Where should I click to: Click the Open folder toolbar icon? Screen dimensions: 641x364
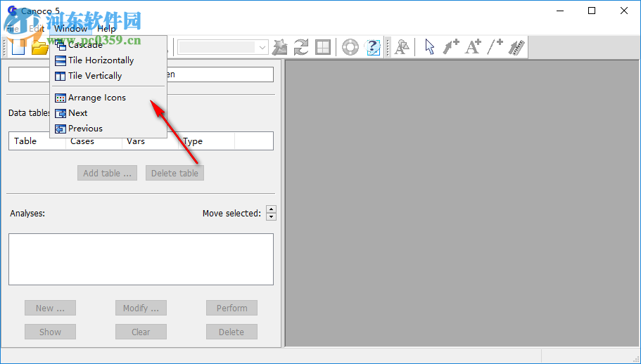click(40, 47)
